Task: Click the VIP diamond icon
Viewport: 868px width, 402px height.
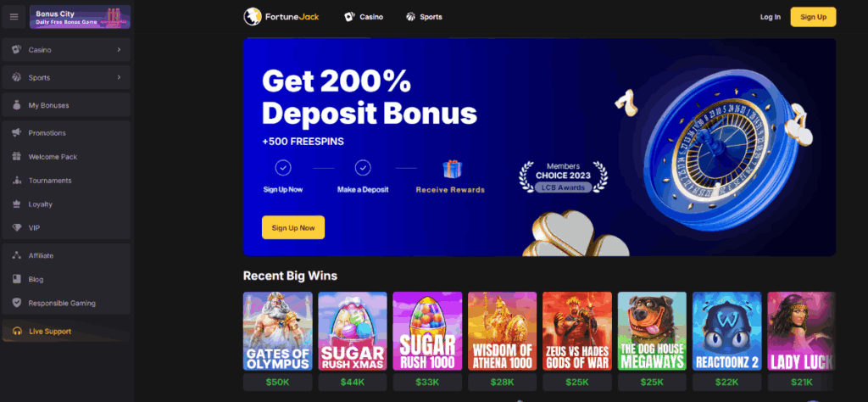Action: (x=17, y=228)
